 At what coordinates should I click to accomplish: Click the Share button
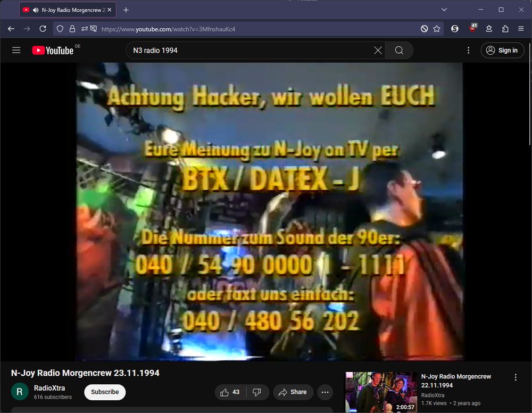pos(293,392)
